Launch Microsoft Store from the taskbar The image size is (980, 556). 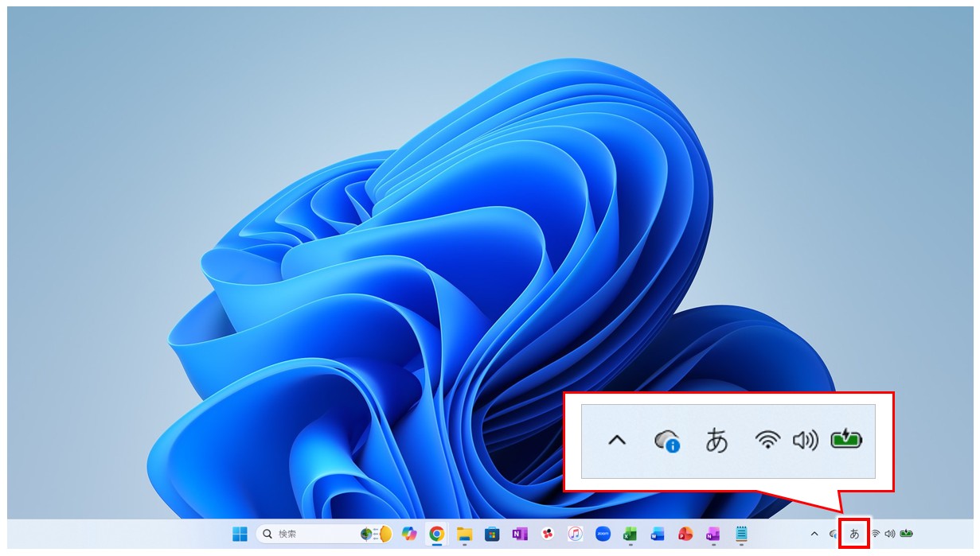(x=492, y=534)
